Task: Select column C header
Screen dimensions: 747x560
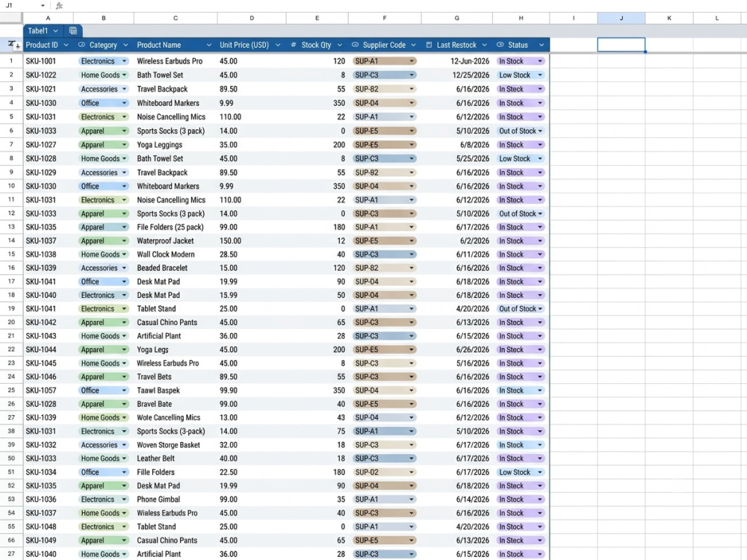Action: [176, 18]
